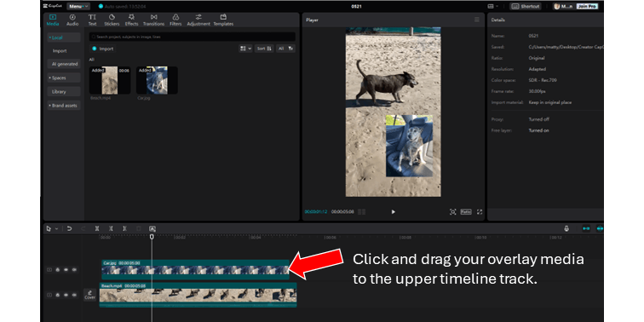This screenshot has width=644, height=322.
Task: Open the Text tab
Action: (x=92, y=20)
